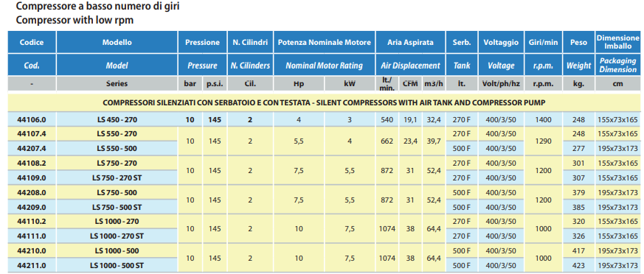The height and width of the screenshot is (274, 644).
Task: Click model LS 550 - 270
Action: pos(117,134)
